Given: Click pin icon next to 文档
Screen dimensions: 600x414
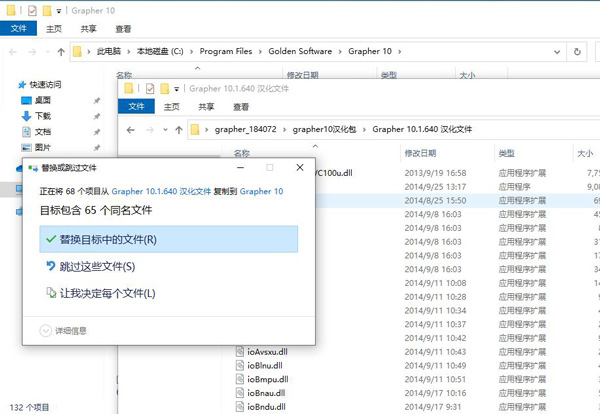Looking at the screenshot, I should point(97,132).
